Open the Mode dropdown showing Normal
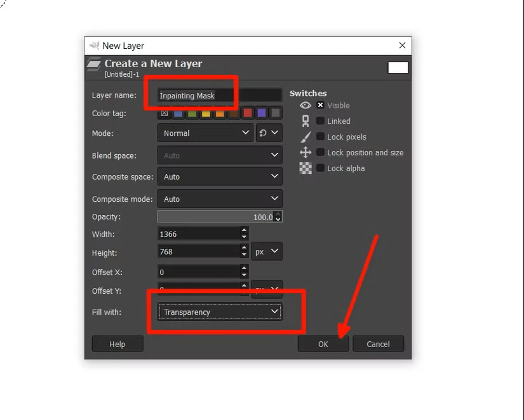The width and height of the screenshot is (524, 420). pyautogui.click(x=205, y=133)
